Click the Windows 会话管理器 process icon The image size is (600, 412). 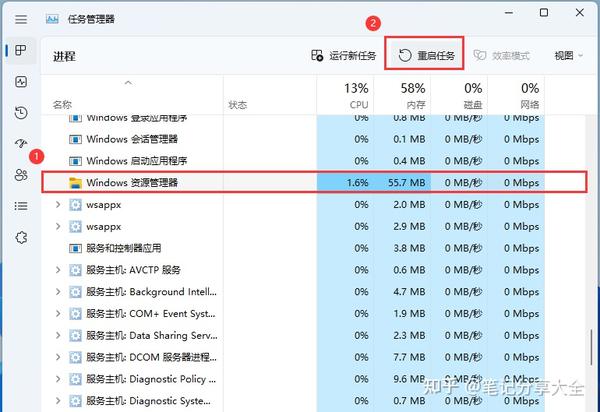coord(75,139)
